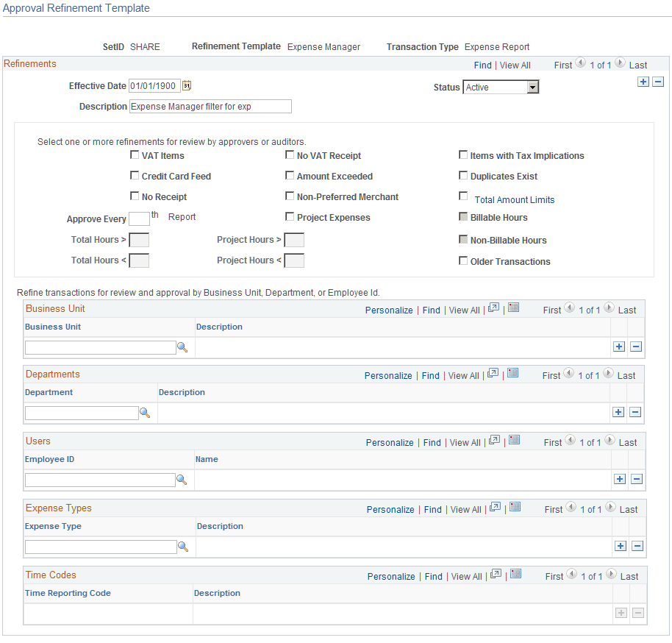Check the Duplicates Exist option
The image size is (672, 643).
coord(463,175)
